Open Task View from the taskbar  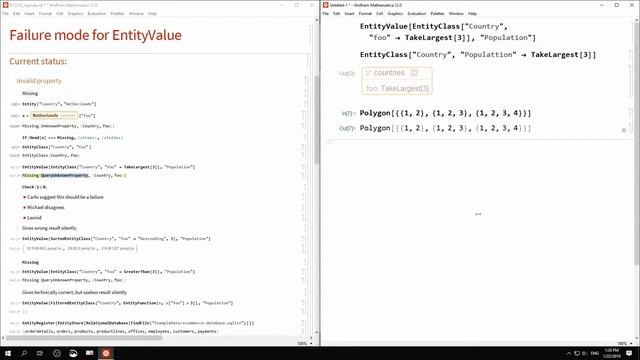[40, 353]
